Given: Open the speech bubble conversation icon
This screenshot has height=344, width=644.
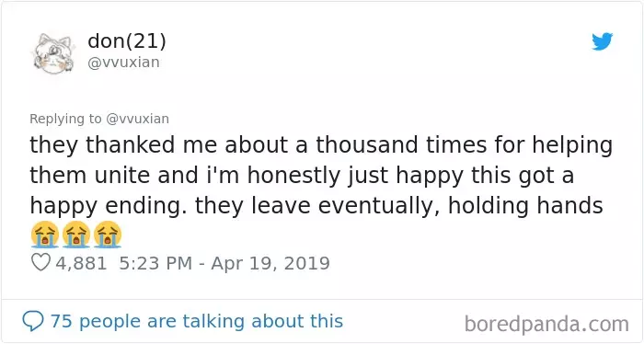Looking at the screenshot, I should [x=32, y=321].
